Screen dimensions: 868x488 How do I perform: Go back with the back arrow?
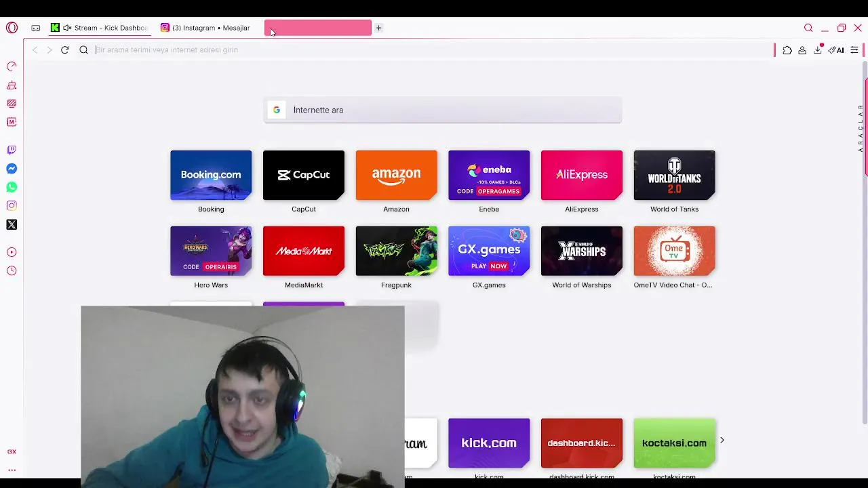pos(35,49)
